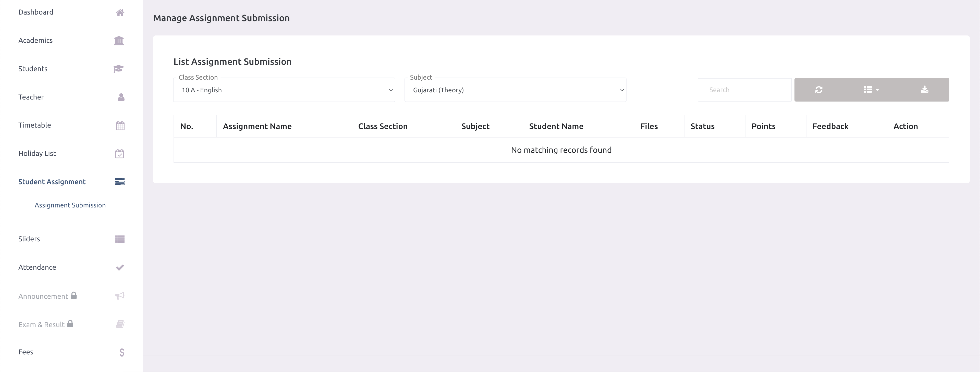The image size is (980, 372).
Task: Select the Academics bank icon
Action: tap(119, 40)
